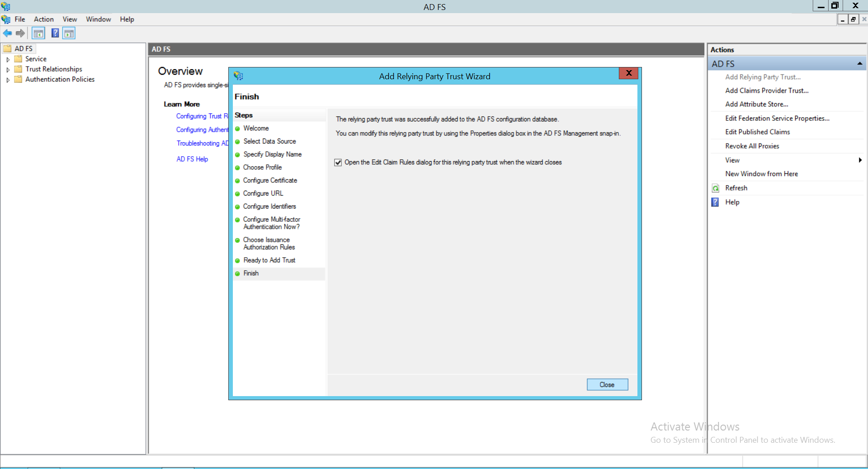This screenshot has width=868, height=469.
Task: Click the Show/Hide Action Pane icon
Action: click(x=69, y=33)
